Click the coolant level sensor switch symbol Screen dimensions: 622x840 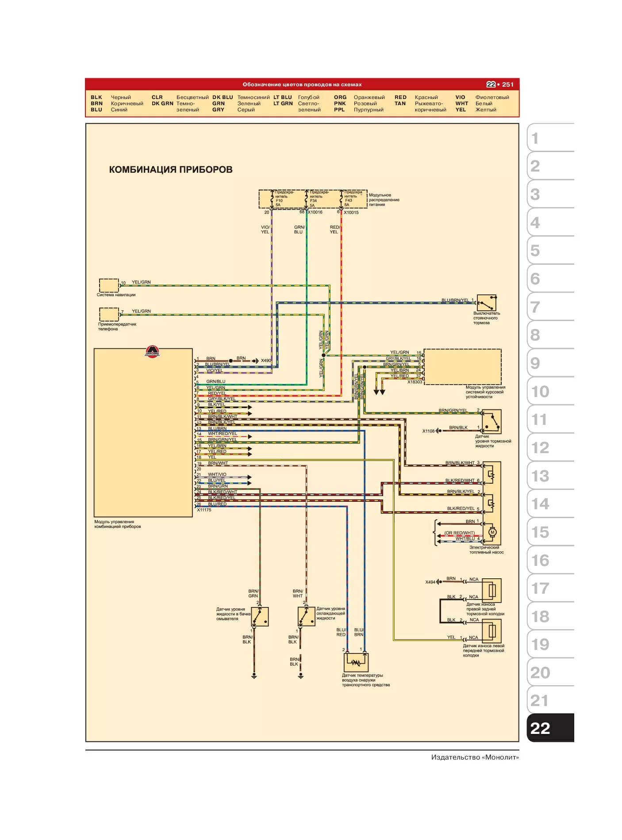[x=306, y=616]
